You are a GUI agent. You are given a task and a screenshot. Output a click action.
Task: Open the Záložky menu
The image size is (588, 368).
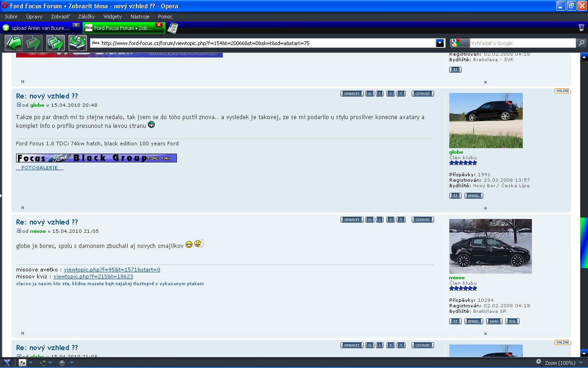click(x=86, y=17)
